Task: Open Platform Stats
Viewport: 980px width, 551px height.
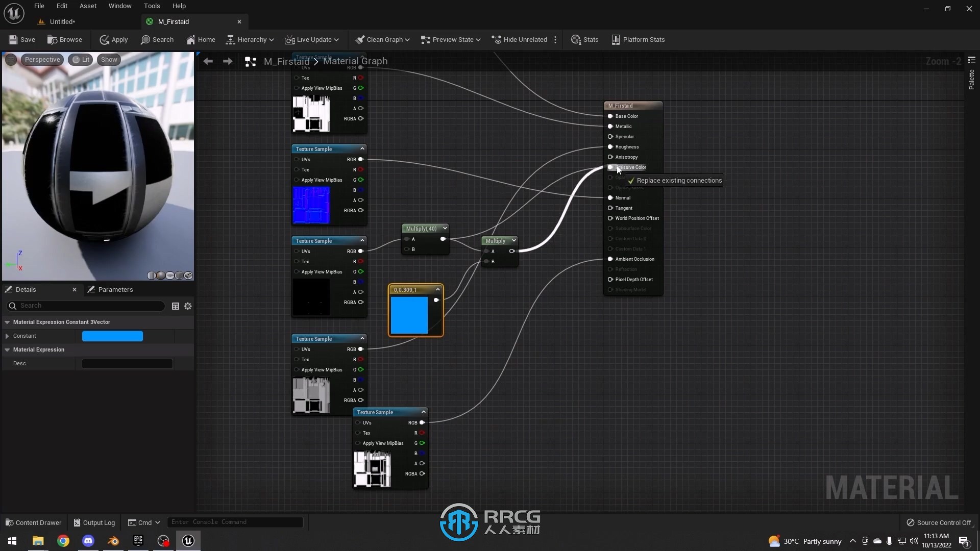Action: (x=638, y=39)
